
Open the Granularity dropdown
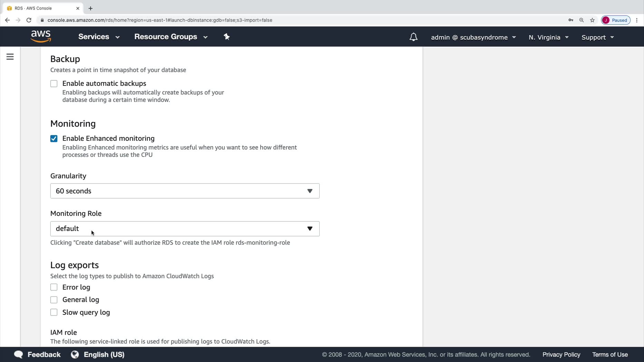185,191
